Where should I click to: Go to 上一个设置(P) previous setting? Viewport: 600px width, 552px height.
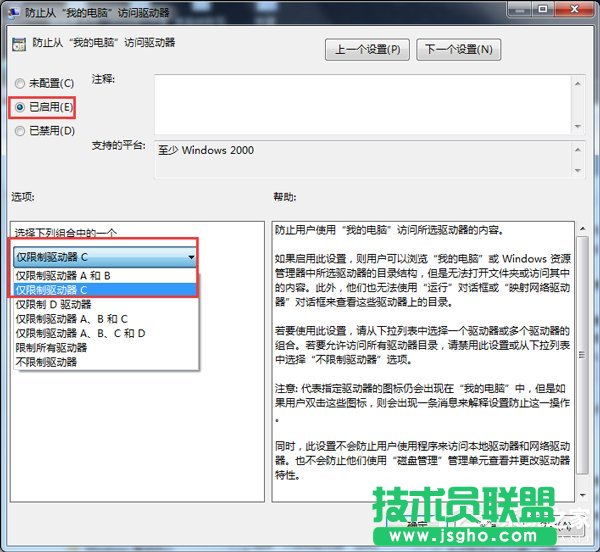click(367, 49)
